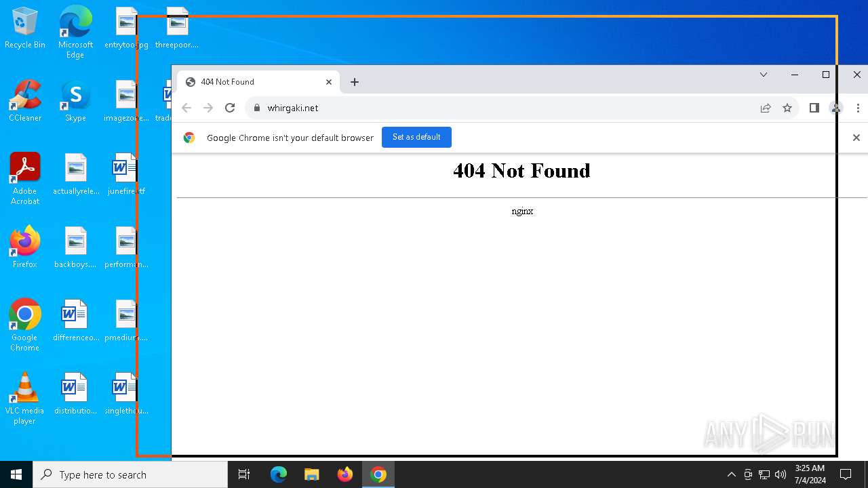
Task: Open VLC media player shortcut
Action: pyautogui.click(x=25, y=398)
